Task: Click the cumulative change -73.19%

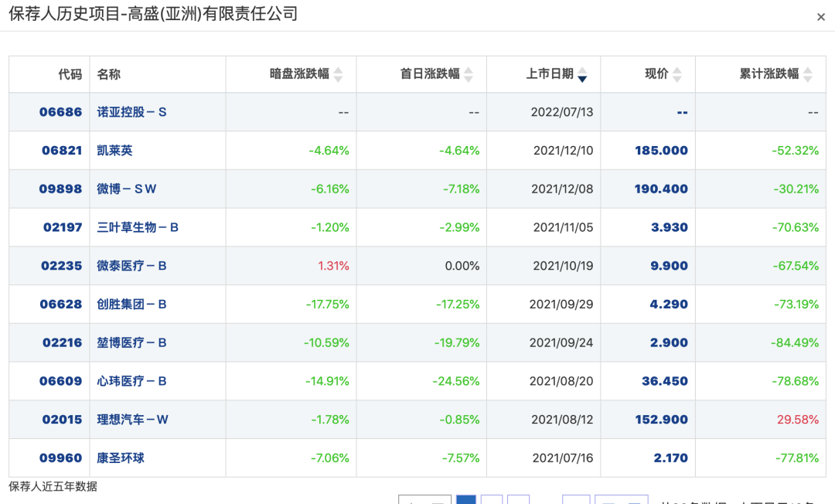Action: pyautogui.click(x=796, y=305)
